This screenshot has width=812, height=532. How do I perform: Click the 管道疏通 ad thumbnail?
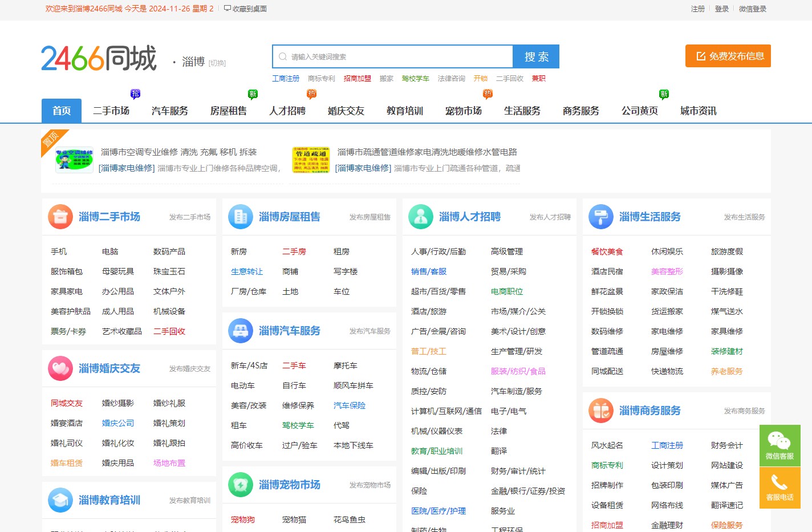[311, 160]
